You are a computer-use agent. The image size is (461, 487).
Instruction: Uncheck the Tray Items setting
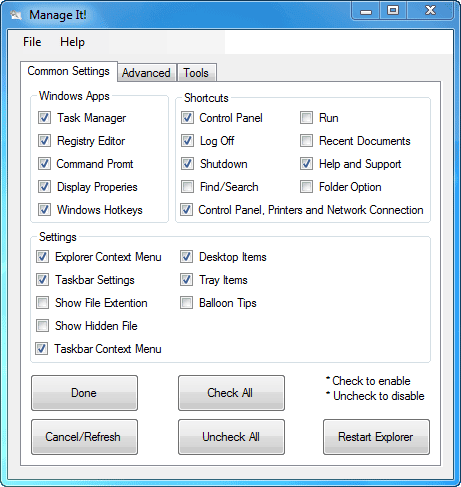[186, 280]
